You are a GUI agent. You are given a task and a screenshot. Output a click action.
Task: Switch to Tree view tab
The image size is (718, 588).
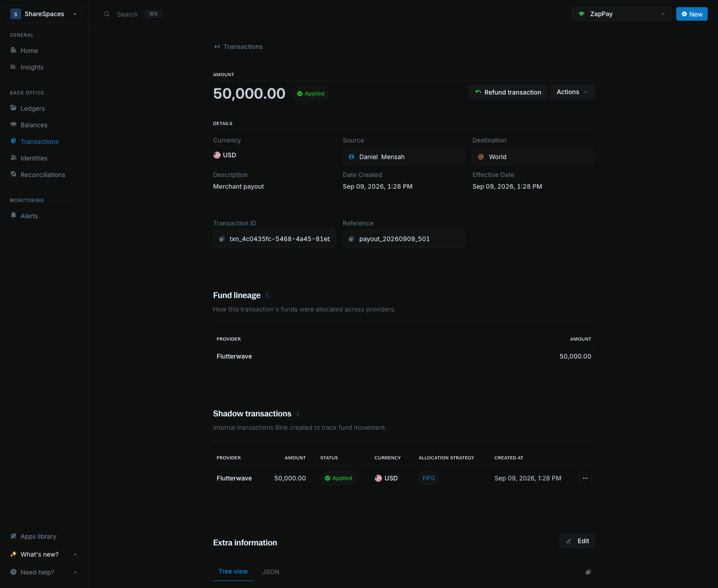(x=233, y=571)
